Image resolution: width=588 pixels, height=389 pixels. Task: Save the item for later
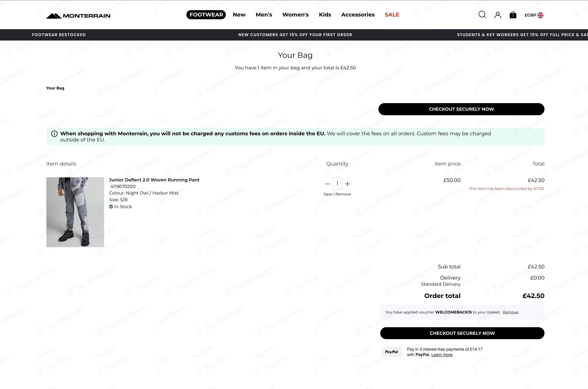(x=328, y=194)
